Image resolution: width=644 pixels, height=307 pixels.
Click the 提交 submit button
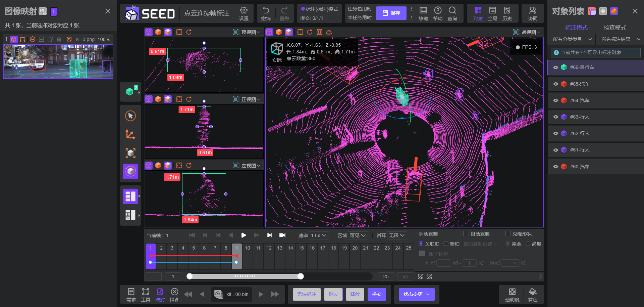(x=377, y=294)
